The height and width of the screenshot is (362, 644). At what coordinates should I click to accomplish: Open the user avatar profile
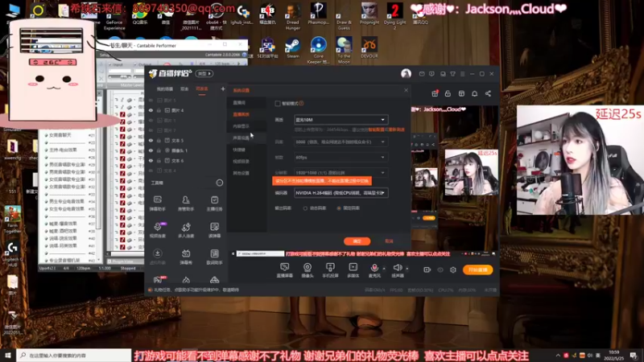(x=406, y=73)
